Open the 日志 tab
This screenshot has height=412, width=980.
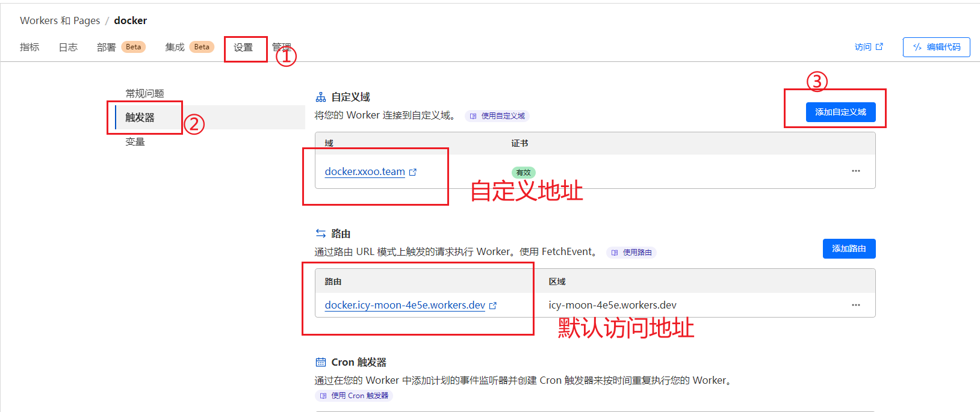click(x=68, y=47)
